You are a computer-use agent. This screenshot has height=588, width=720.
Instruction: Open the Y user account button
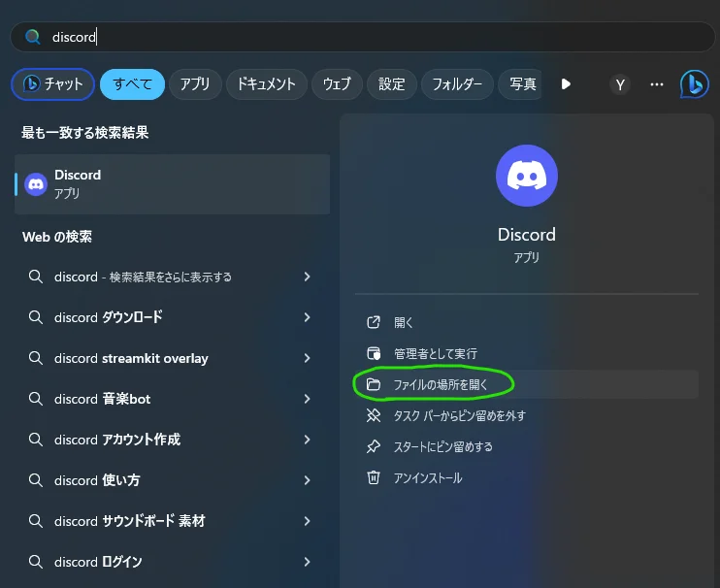(x=620, y=84)
